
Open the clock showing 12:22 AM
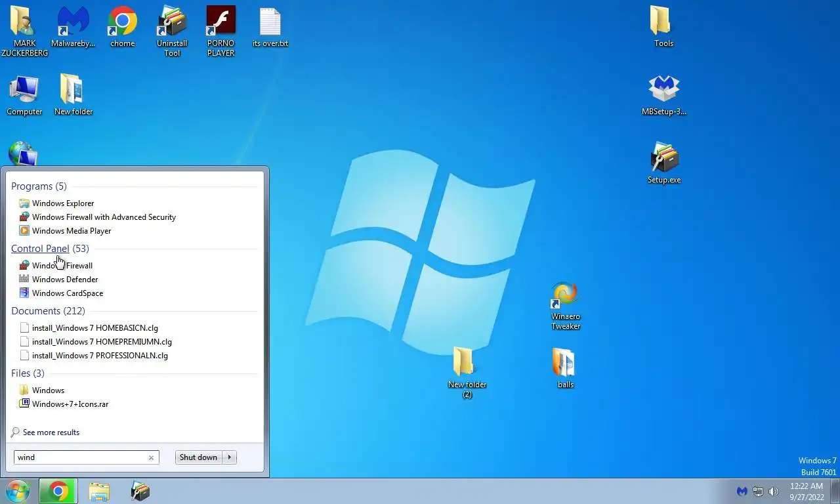click(807, 492)
